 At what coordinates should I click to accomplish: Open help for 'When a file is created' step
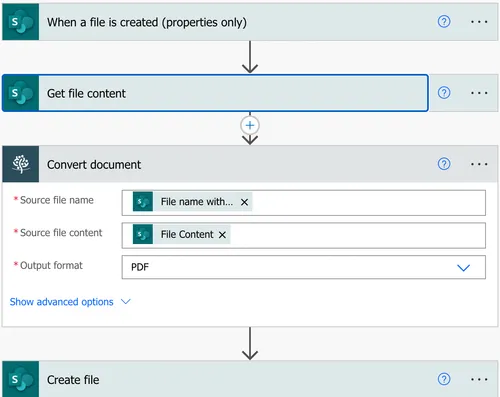click(444, 22)
